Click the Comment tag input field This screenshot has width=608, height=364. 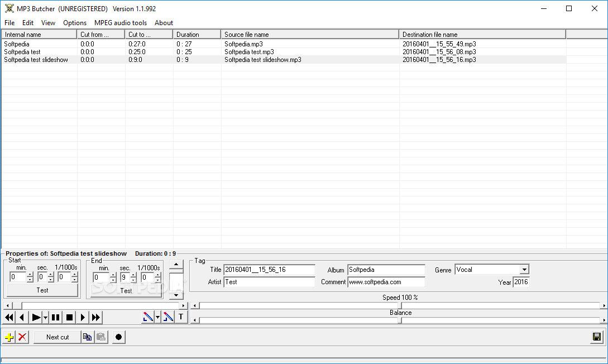pyautogui.click(x=386, y=282)
